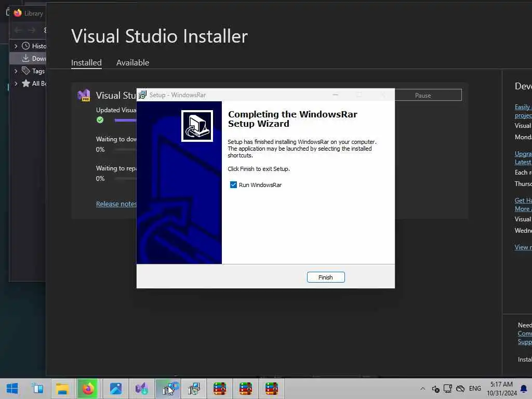The height and width of the screenshot is (399, 532).
Task: Click the back arrow in the Library toolbar
Action: 18,30
